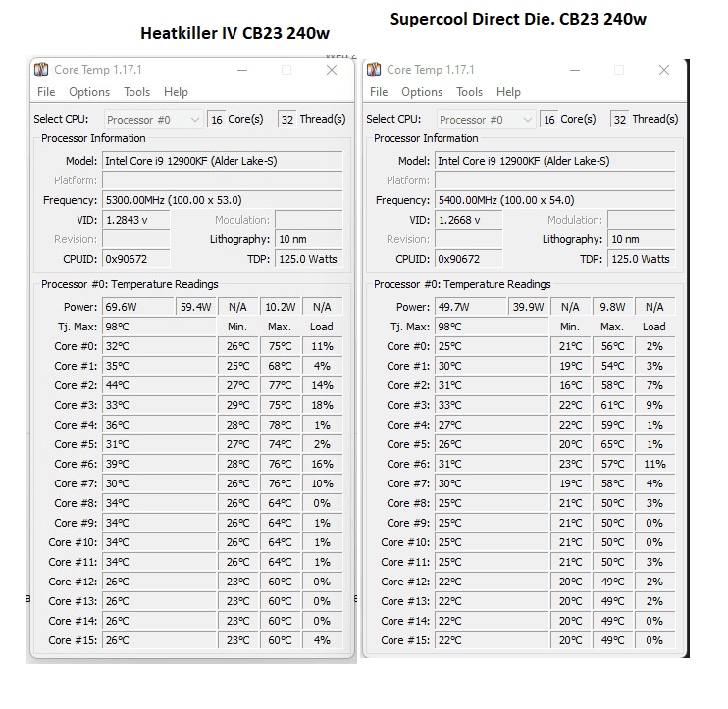Close the right Core Temp window
728x709 pixels.
pos(664,70)
